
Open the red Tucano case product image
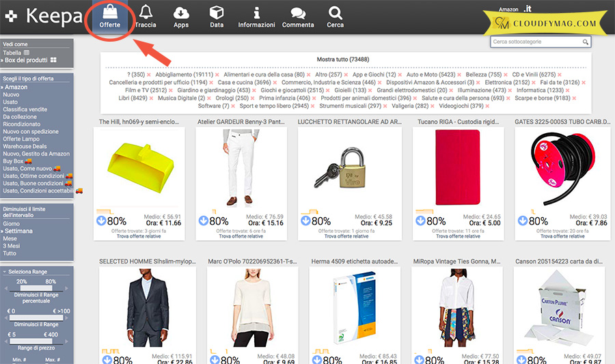tap(458, 167)
